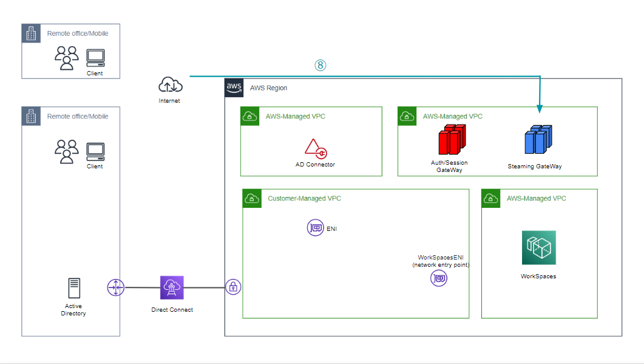644x364 pixels.
Task: Click the 'AWS-Managed VPC' label above AD Connector
Action: pyautogui.click(x=296, y=117)
